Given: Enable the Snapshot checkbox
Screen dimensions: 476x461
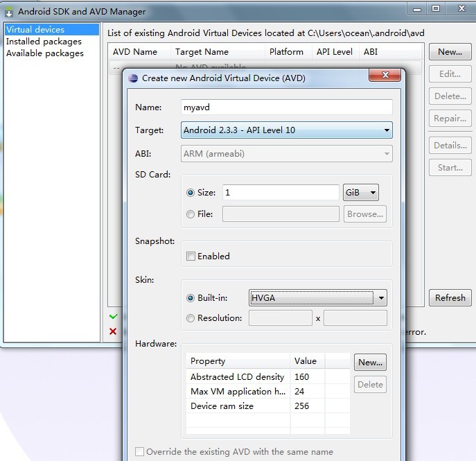Looking at the screenshot, I should [x=191, y=256].
